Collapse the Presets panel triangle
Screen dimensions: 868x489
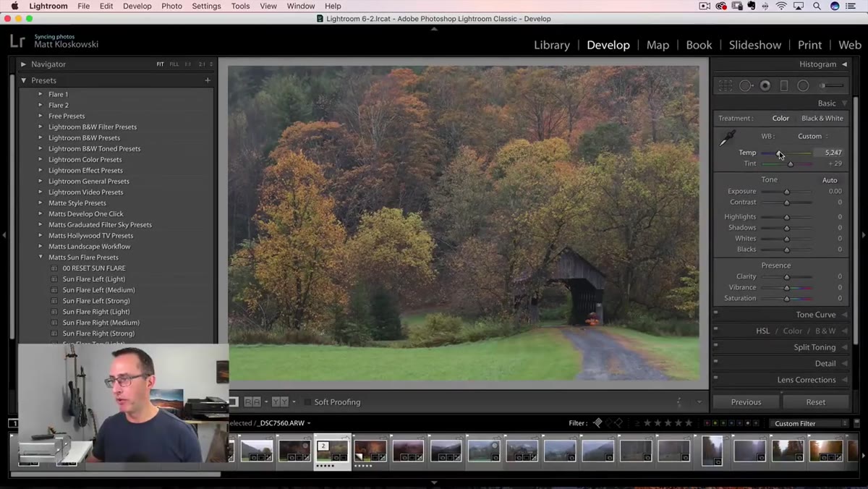(x=23, y=80)
